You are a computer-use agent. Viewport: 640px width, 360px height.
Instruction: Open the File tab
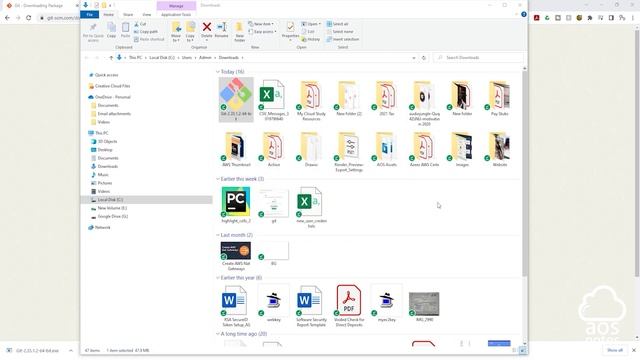(89, 15)
